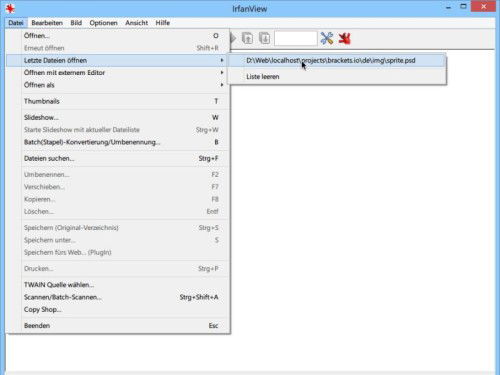Click the toolbar page number input field
The height and width of the screenshot is (375, 500).
pyautogui.click(x=296, y=38)
